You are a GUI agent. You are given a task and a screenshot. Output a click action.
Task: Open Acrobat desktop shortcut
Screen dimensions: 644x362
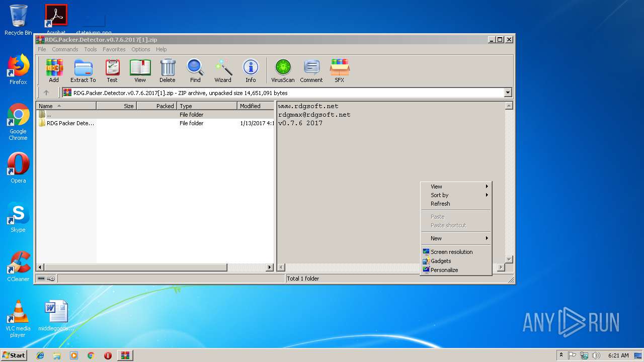tap(56, 19)
